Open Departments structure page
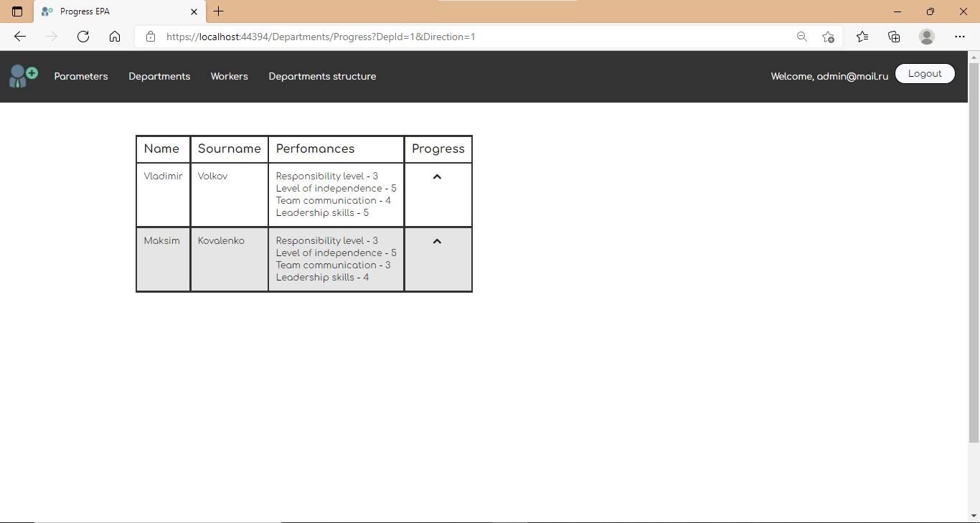The image size is (980, 523). [x=322, y=76]
